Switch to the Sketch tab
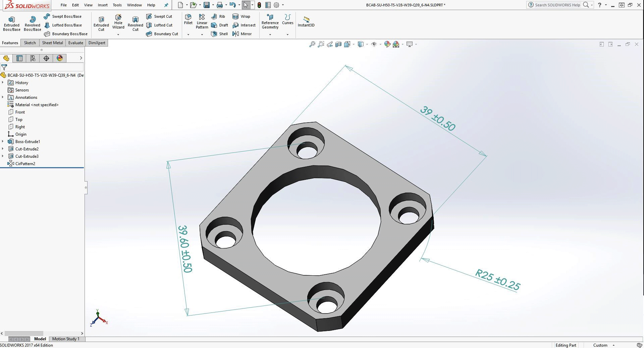The width and height of the screenshot is (644, 348). coord(30,43)
